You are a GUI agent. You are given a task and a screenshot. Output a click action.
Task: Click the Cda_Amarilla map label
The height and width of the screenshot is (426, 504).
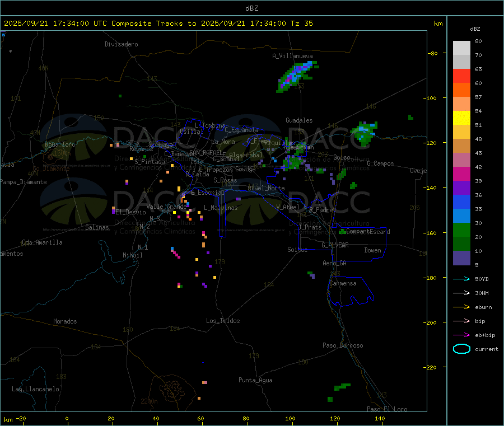[42, 242]
